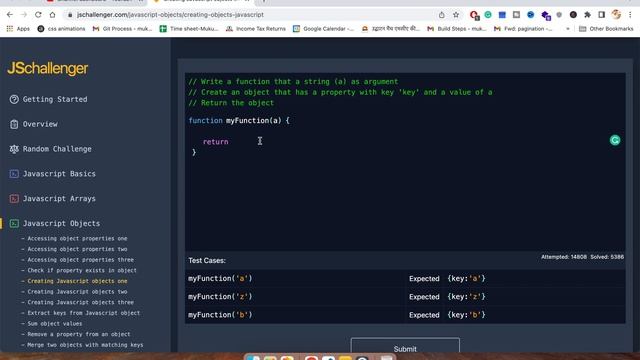Open Fwd: pagination bookmark
Viewport: 640px width, 360px height.
coord(523,29)
